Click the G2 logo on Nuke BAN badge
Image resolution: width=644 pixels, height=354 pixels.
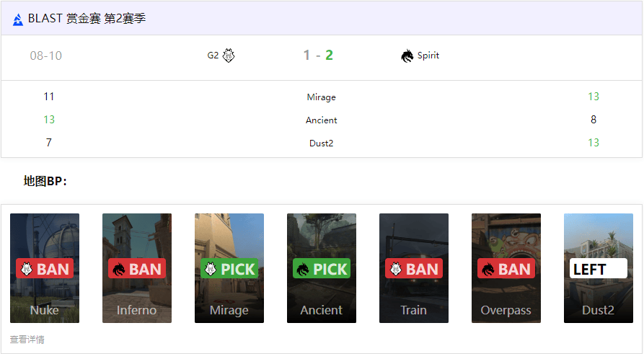[27, 270]
